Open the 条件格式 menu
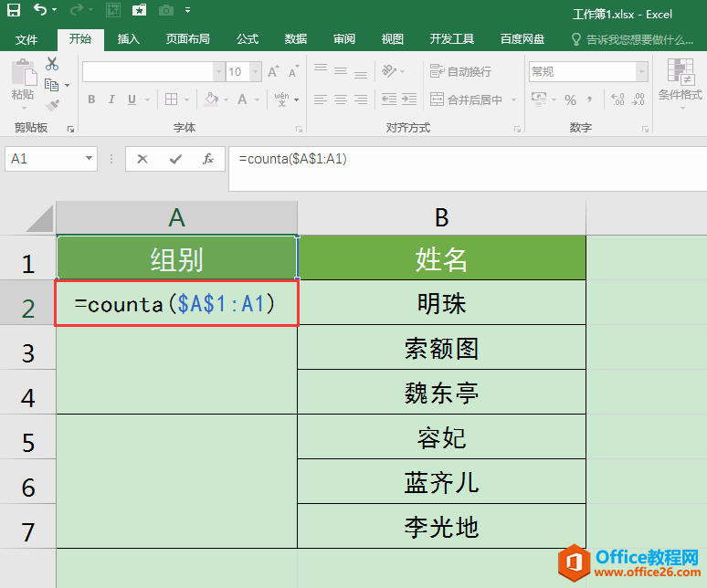The height and width of the screenshot is (588, 707). click(681, 84)
